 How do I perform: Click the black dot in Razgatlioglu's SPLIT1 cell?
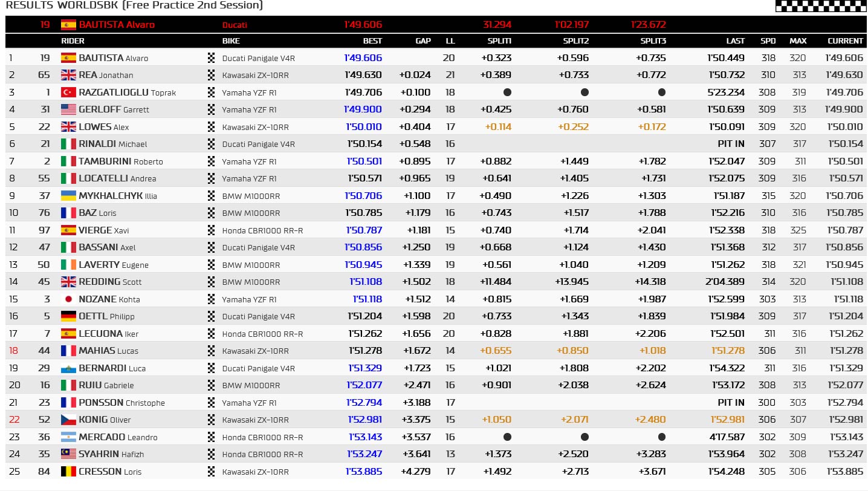507,93
